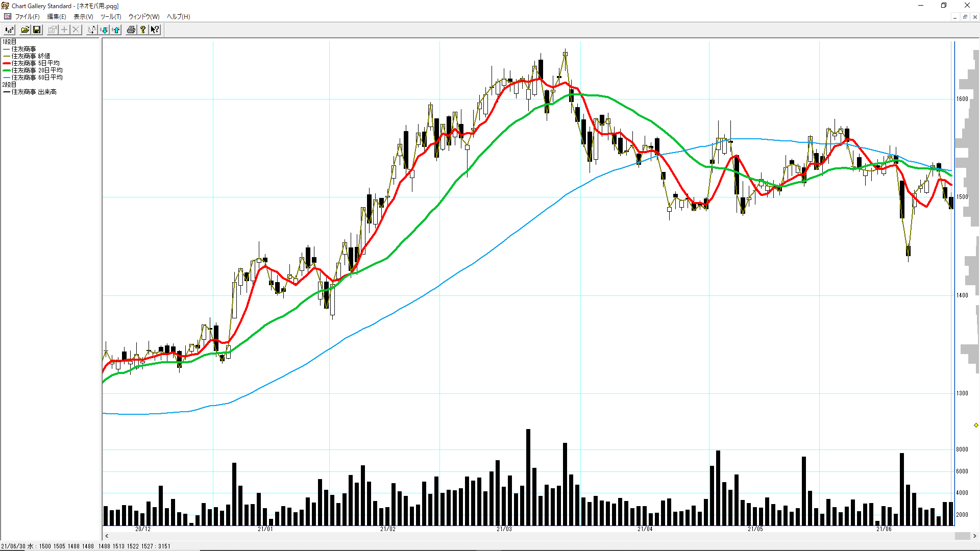
Task: Click the yellow question mark help icon
Action: (x=143, y=30)
